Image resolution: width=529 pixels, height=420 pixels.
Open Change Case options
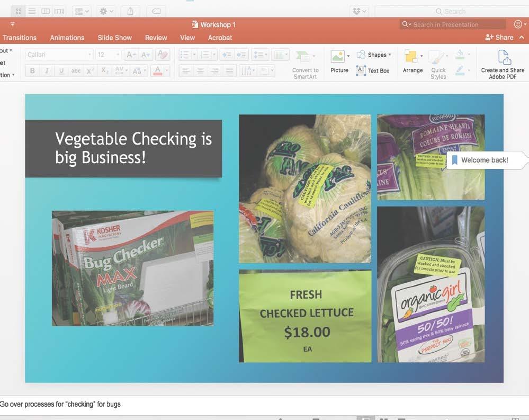click(x=139, y=71)
